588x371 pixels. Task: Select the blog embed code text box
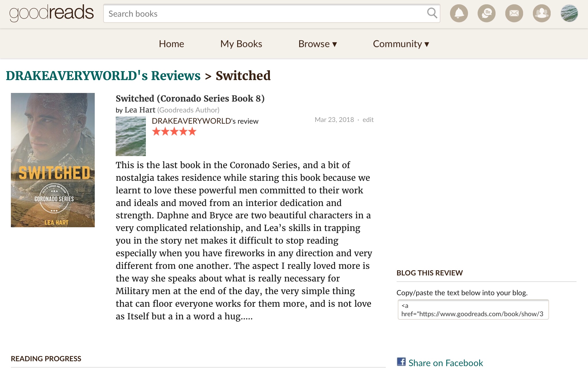(473, 310)
